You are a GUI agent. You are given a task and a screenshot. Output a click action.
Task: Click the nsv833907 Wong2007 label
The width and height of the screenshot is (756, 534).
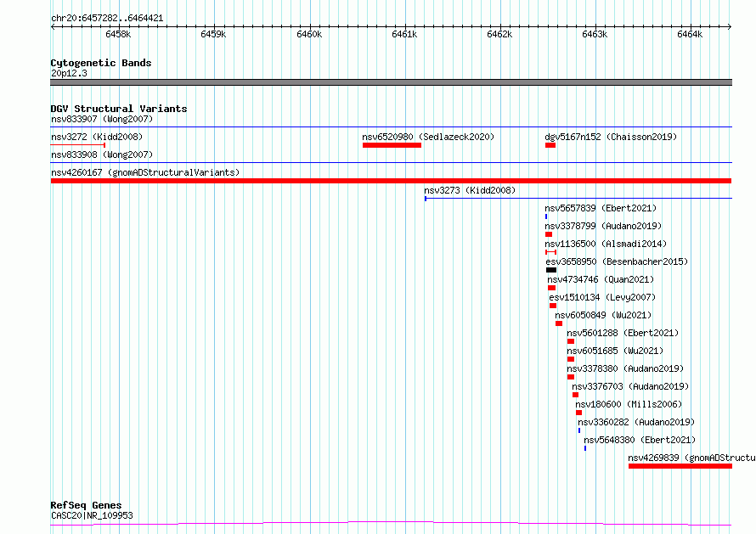[102, 119]
